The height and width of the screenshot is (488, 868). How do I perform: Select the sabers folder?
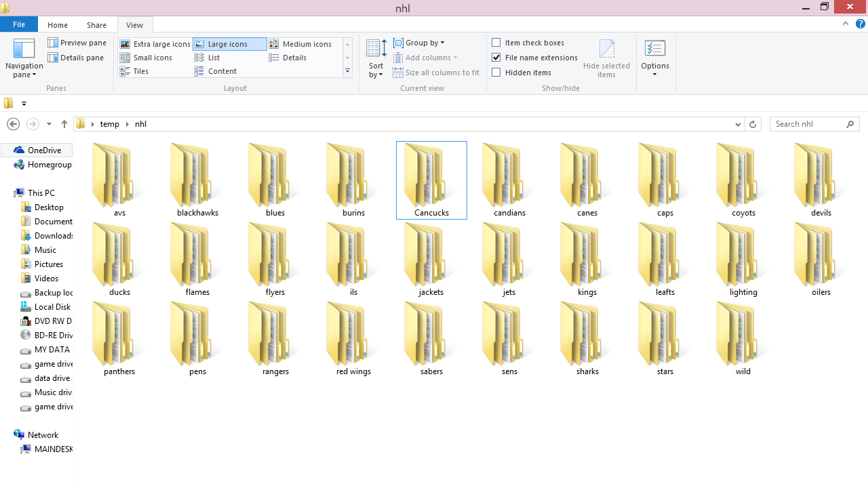tap(431, 338)
